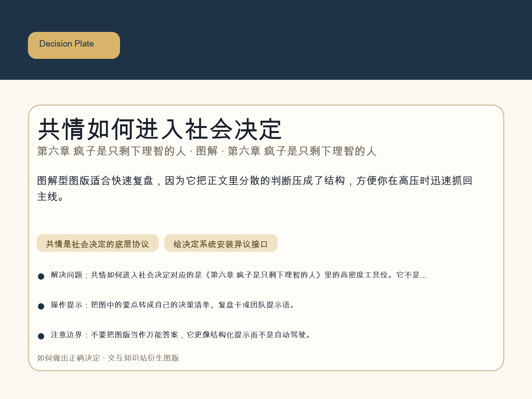532x399 pixels.
Task: Click the bullet text 解决问题：共情如何进入社会决定
Action: 238,275
